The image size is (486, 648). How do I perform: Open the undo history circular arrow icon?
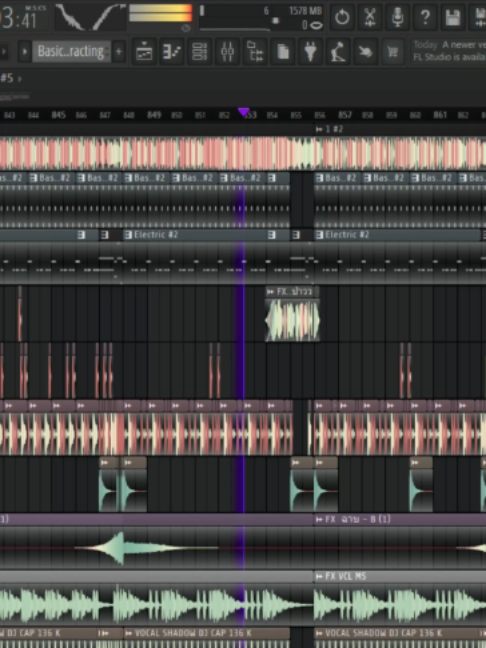[x=342, y=17]
